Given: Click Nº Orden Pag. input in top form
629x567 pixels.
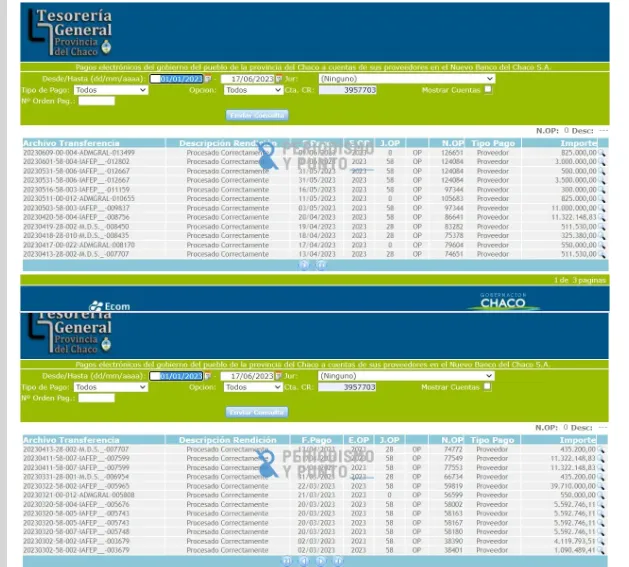Looking at the screenshot, I should coord(96,100).
